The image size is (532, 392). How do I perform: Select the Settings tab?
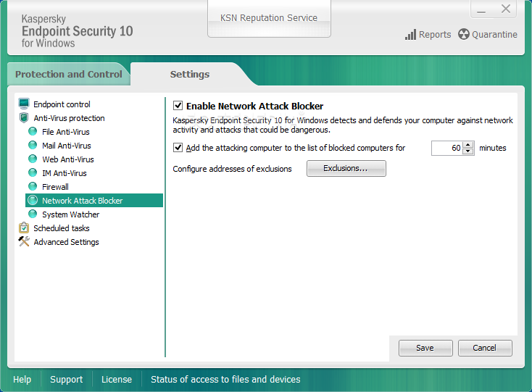point(190,74)
